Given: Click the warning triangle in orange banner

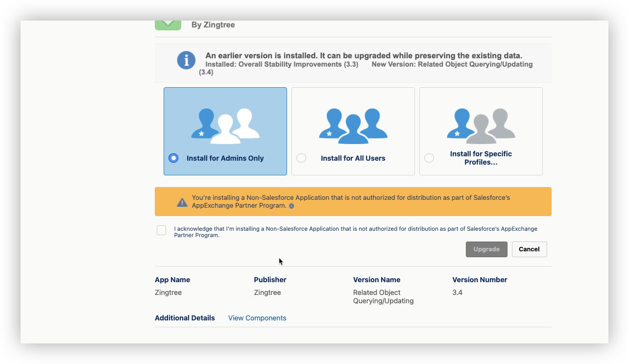Looking at the screenshot, I should coord(182,202).
